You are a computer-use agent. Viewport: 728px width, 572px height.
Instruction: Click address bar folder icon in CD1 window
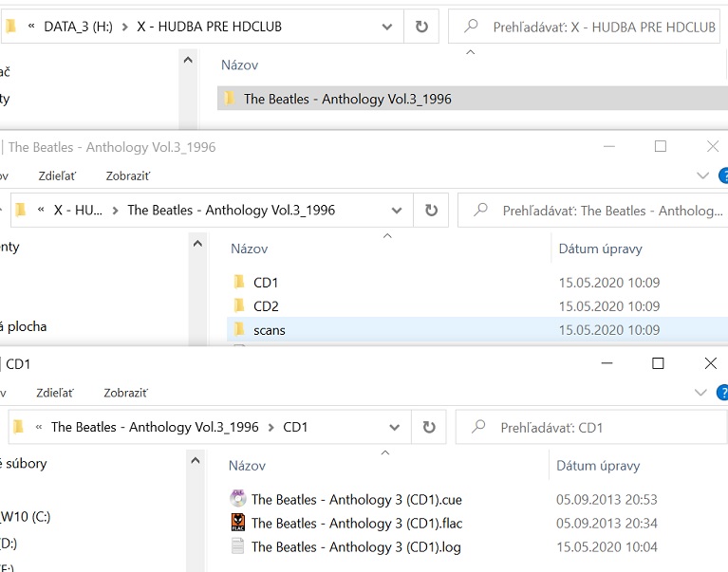tap(19, 426)
